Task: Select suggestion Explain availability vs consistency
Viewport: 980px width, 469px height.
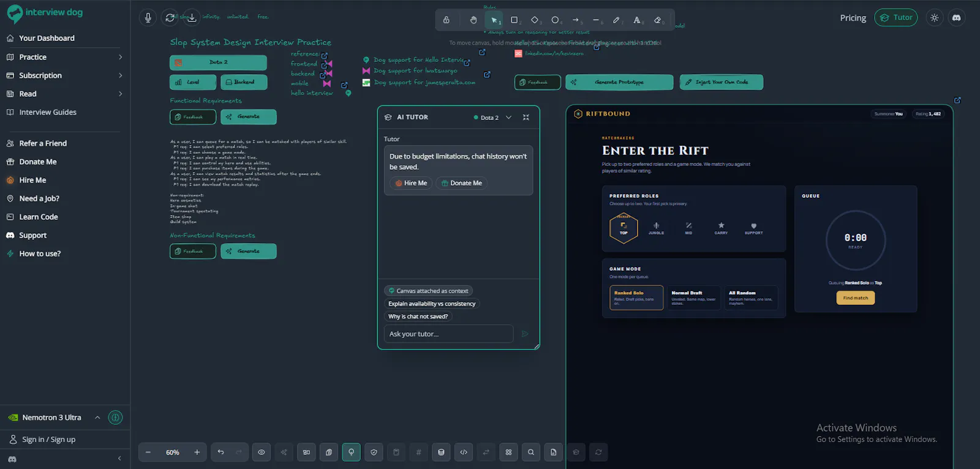Action: (432, 304)
